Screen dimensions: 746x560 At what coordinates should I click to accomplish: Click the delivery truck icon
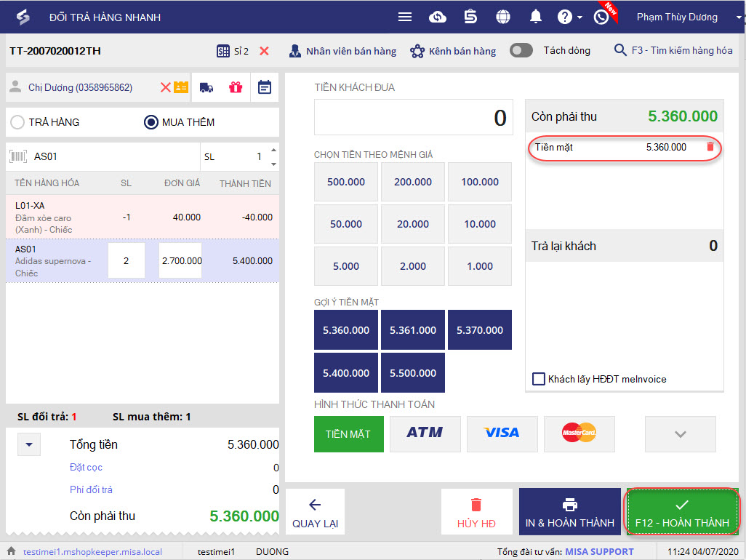click(x=206, y=87)
